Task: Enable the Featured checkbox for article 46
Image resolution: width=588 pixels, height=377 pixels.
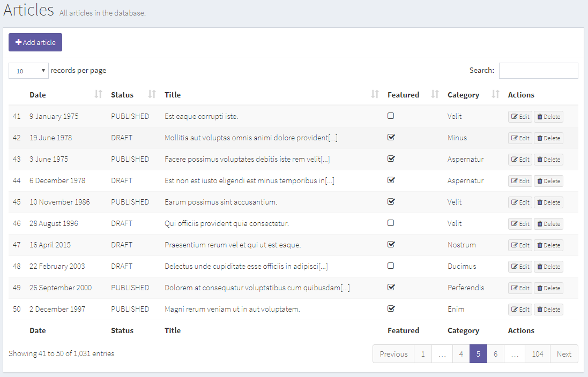Action: [x=391, y=223]
